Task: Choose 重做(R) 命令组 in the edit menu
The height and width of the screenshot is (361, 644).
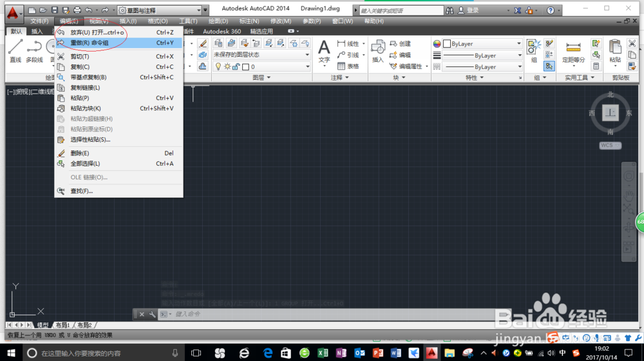Action: (x=118, y=43)
